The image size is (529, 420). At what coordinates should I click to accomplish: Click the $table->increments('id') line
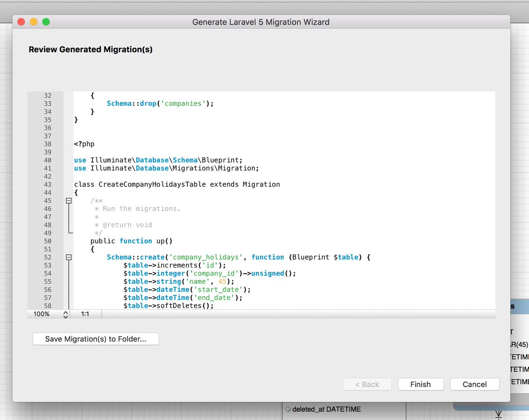pos(175,265)
